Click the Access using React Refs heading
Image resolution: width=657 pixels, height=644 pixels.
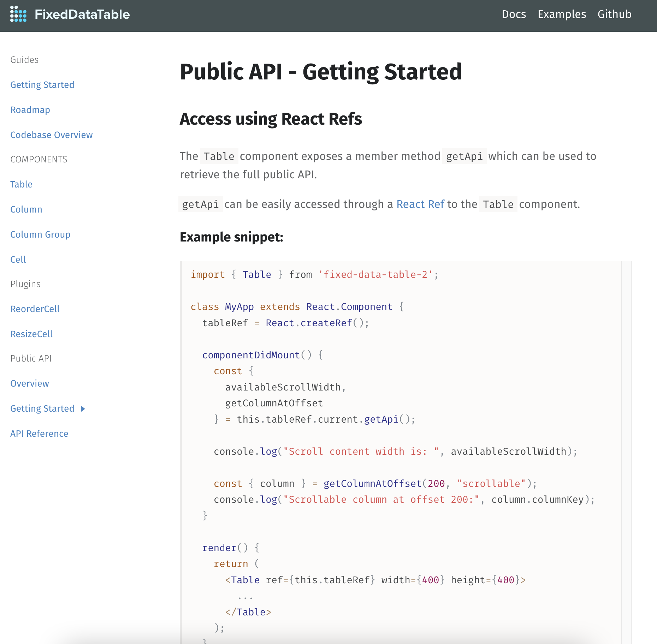(271, 119)
